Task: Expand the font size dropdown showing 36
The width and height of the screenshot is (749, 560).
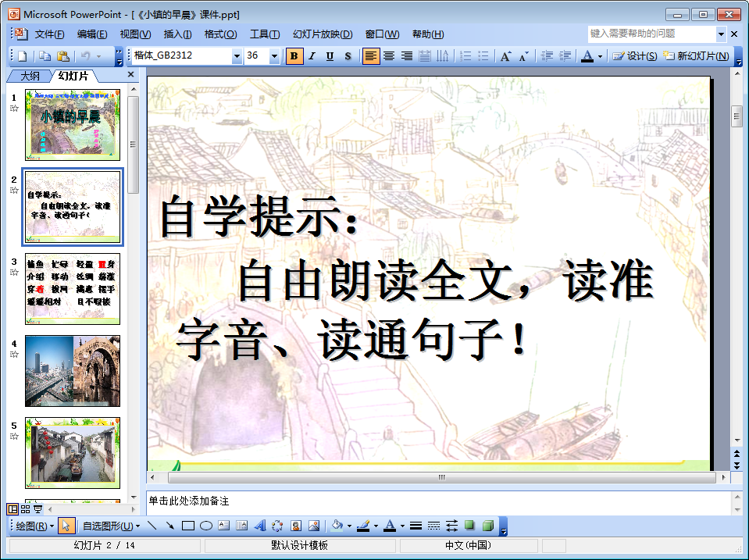Action: click(x=274, y=56)
